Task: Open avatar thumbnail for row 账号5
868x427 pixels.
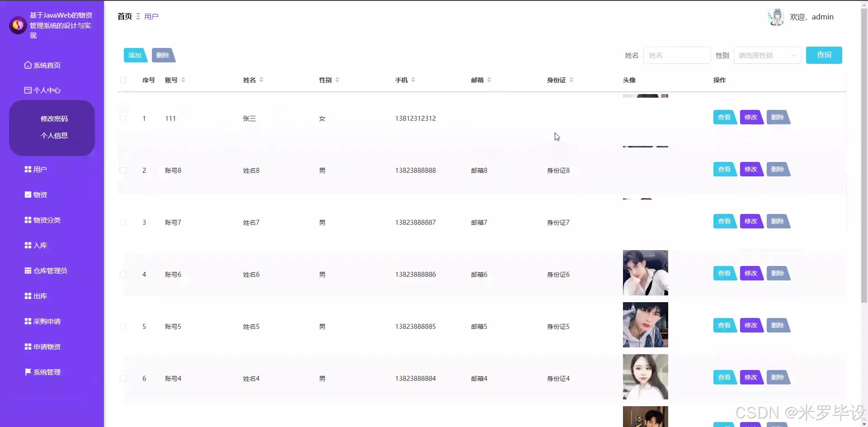Action: [646, 325]
